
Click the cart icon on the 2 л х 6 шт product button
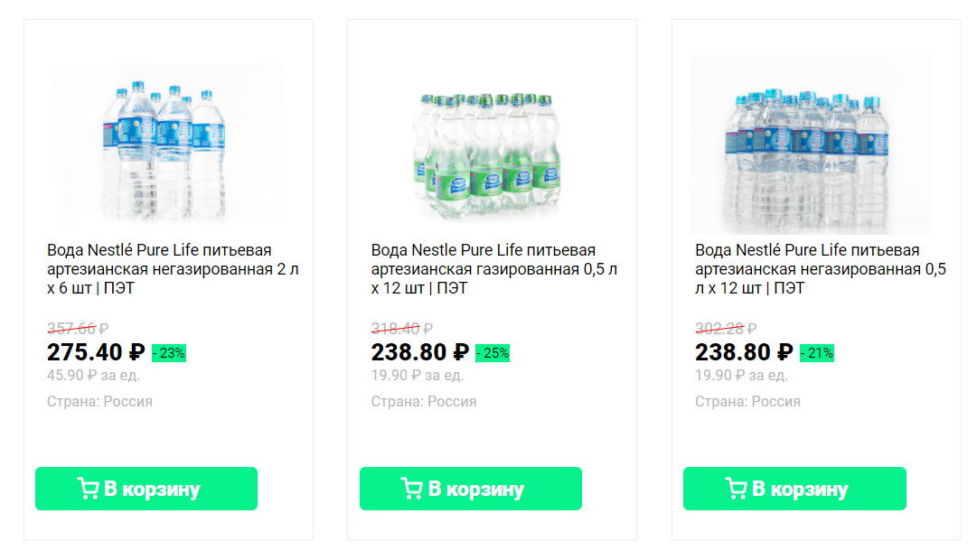point(89,489)
